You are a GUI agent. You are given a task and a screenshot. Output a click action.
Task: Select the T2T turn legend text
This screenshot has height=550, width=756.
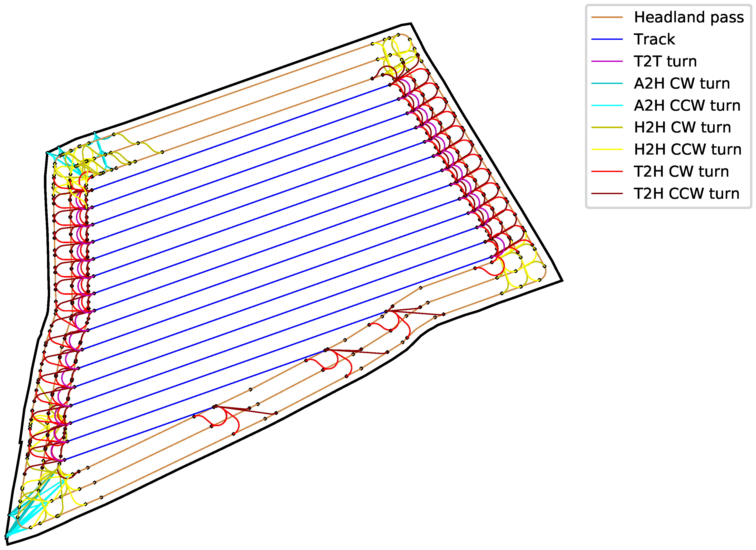[x=665, y=61]
